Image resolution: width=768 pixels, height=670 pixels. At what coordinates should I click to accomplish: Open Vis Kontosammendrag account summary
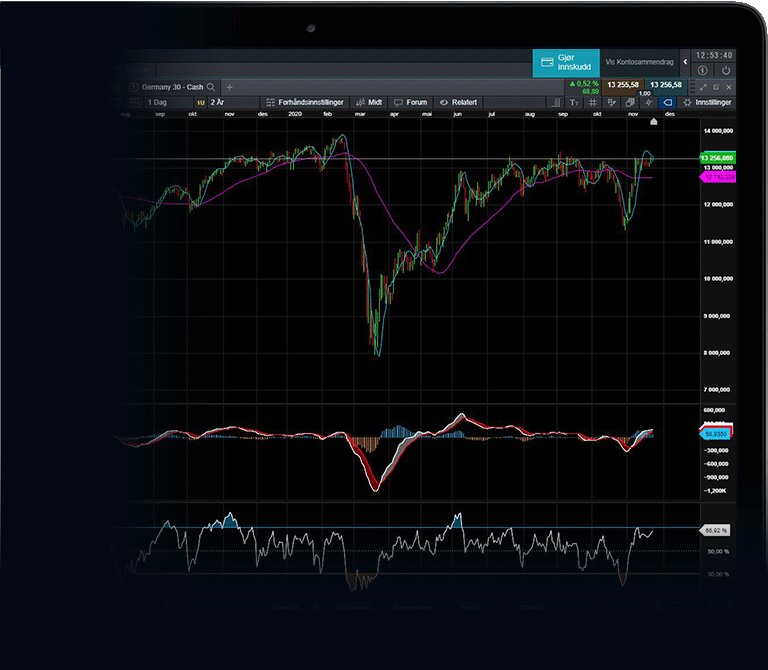pos(639,62)
